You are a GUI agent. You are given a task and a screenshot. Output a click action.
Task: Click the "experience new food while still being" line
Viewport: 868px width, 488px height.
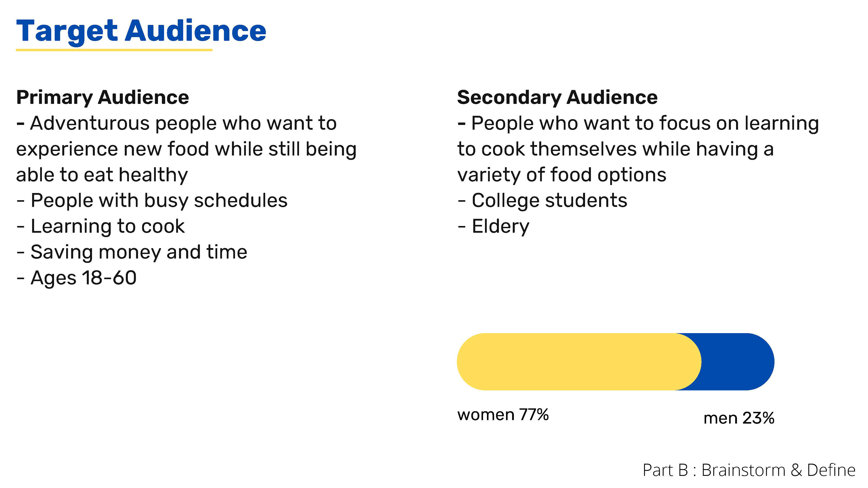coord(186,149)
